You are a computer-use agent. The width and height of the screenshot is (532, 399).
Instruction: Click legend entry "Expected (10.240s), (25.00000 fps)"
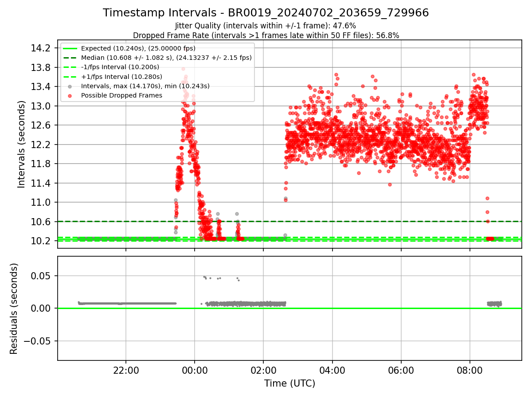coord(138,48)
